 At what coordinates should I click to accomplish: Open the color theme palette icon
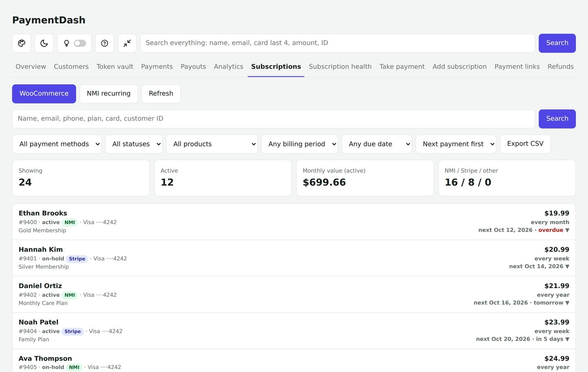(x=22, y=43)
